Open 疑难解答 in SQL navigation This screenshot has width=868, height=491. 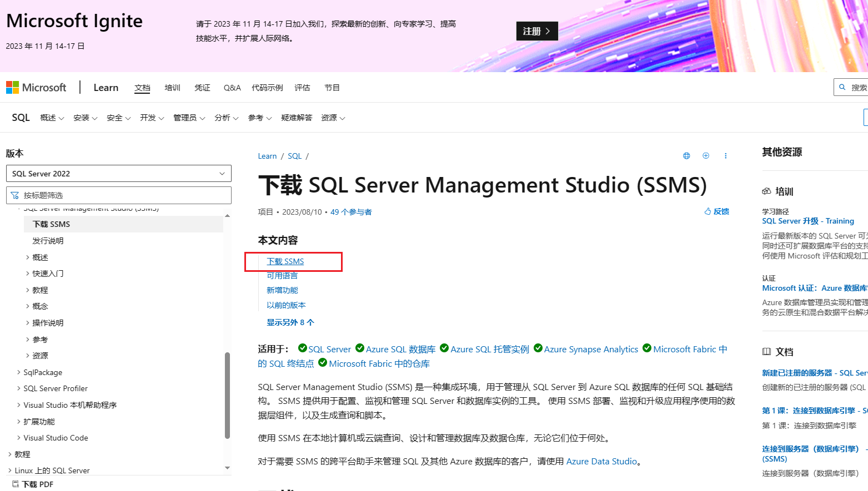pyautogui.click(x=297, y=118)
